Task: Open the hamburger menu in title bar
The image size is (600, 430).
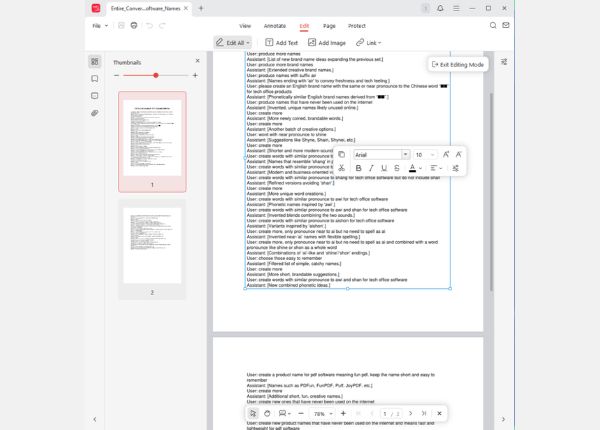Action: tap(456, 8)
